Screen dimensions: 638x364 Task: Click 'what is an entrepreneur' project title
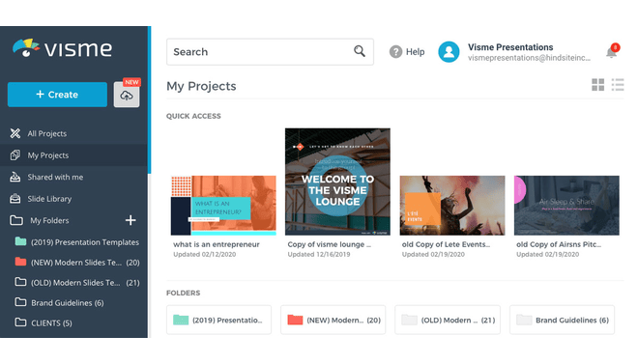[x=217, y=244]
